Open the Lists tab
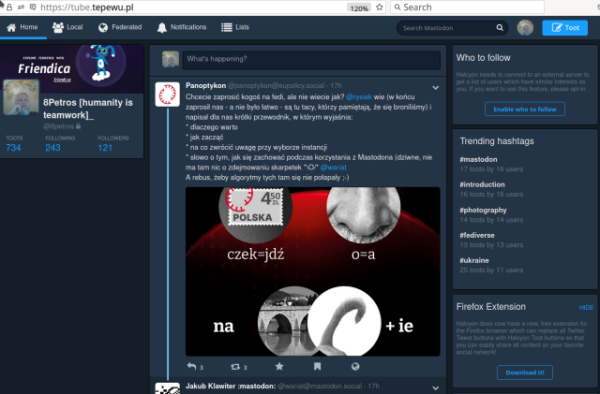 235,28
